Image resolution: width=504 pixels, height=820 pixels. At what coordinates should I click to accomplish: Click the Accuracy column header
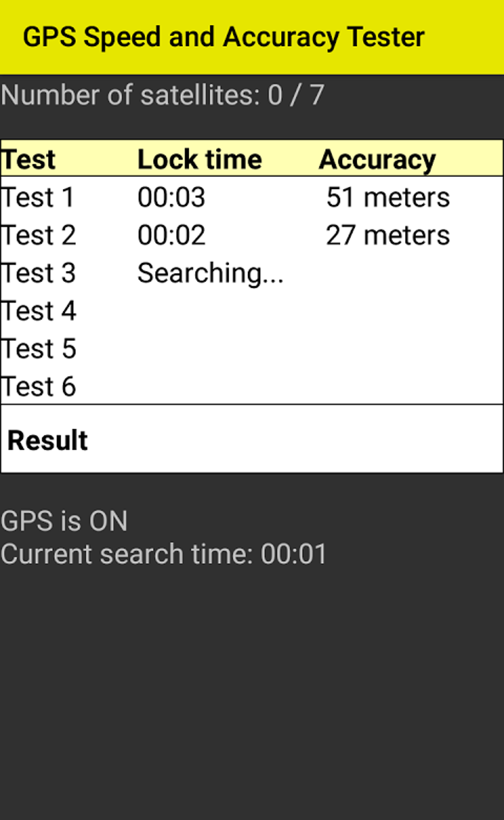point(377,159)
